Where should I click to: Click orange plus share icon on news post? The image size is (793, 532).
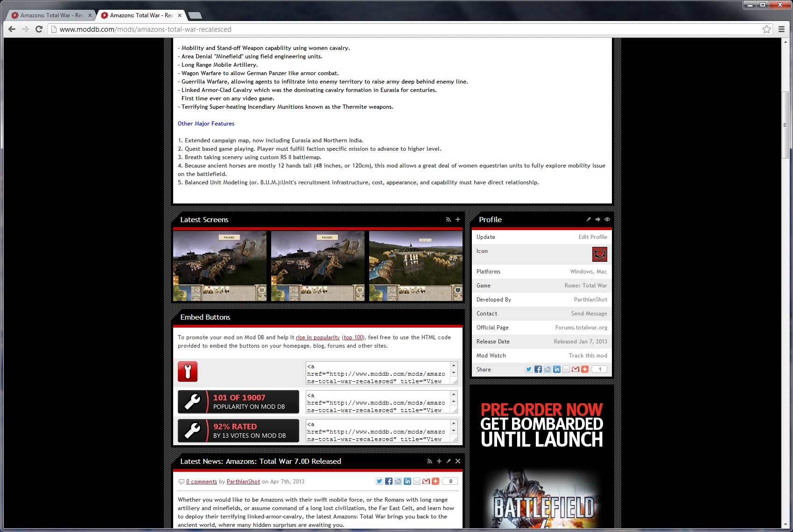click(435, 481)
